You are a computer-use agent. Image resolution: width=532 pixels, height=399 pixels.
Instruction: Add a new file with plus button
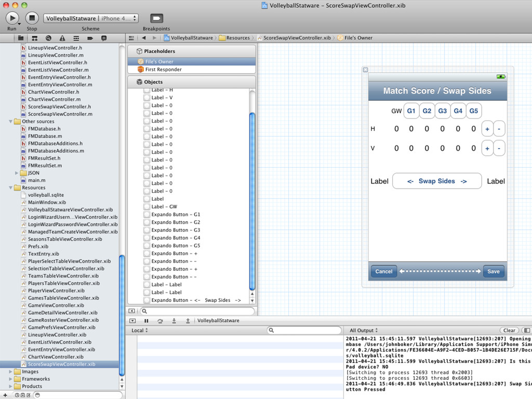5,395
